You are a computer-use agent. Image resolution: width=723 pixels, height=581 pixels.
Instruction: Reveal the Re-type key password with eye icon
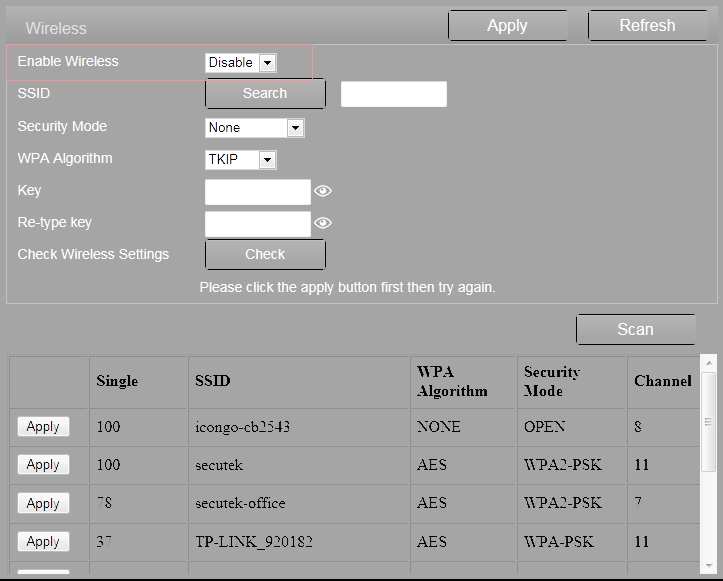click(323, 223)
